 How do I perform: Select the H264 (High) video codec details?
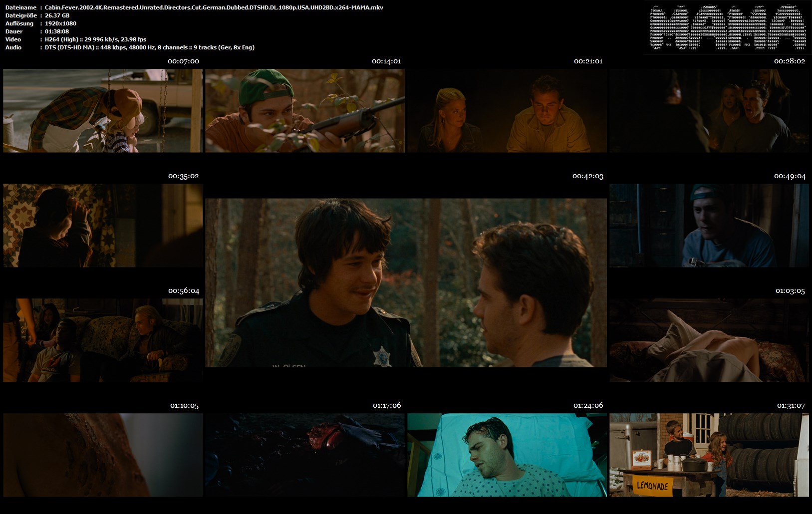(x=95, y=39)
